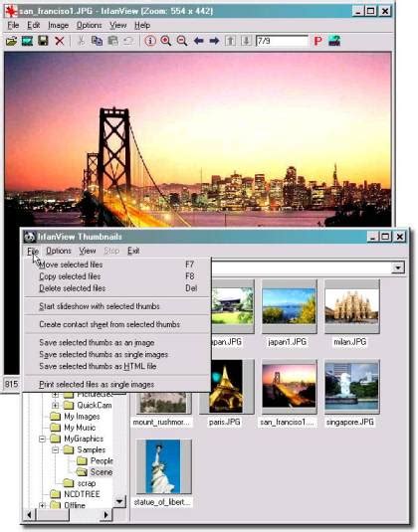418x532 pixels.
Task: Select the NCDTREE folder in tree
Action: coord(82,494)
